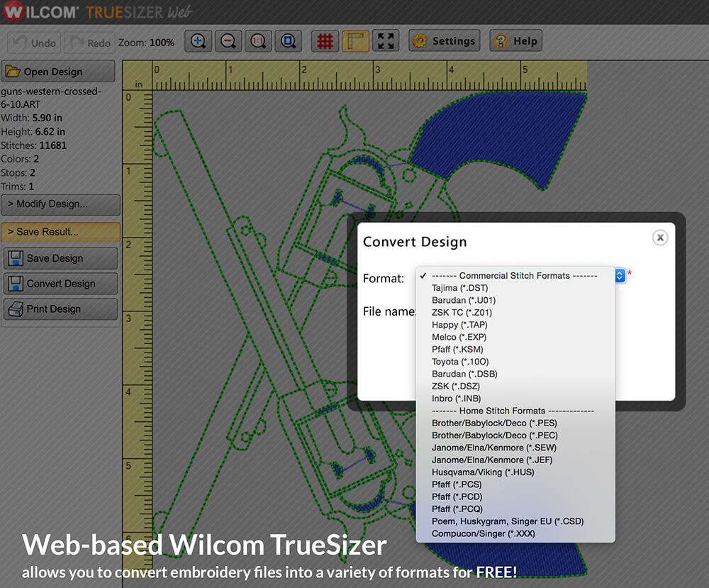
Task: Click the zoom to fit icon
Action: pyautogui.click(x=288, y=41)
